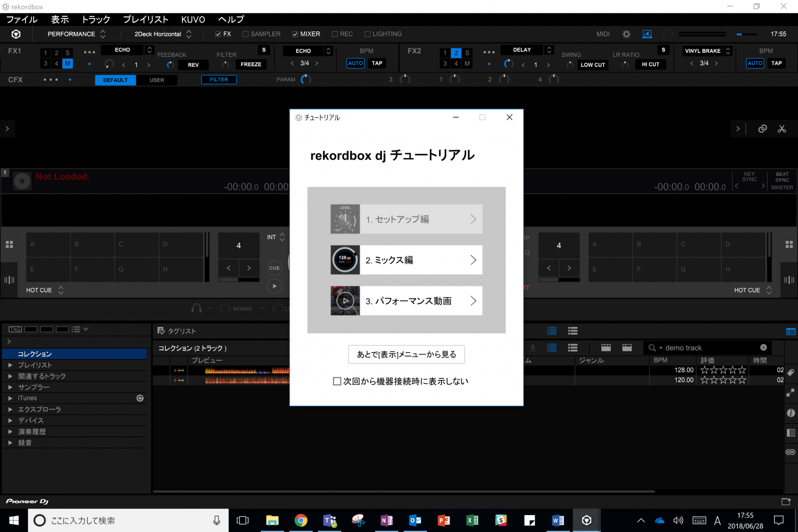Click the FX1 FREEZE button
The image size is (798, 532).
251,64
